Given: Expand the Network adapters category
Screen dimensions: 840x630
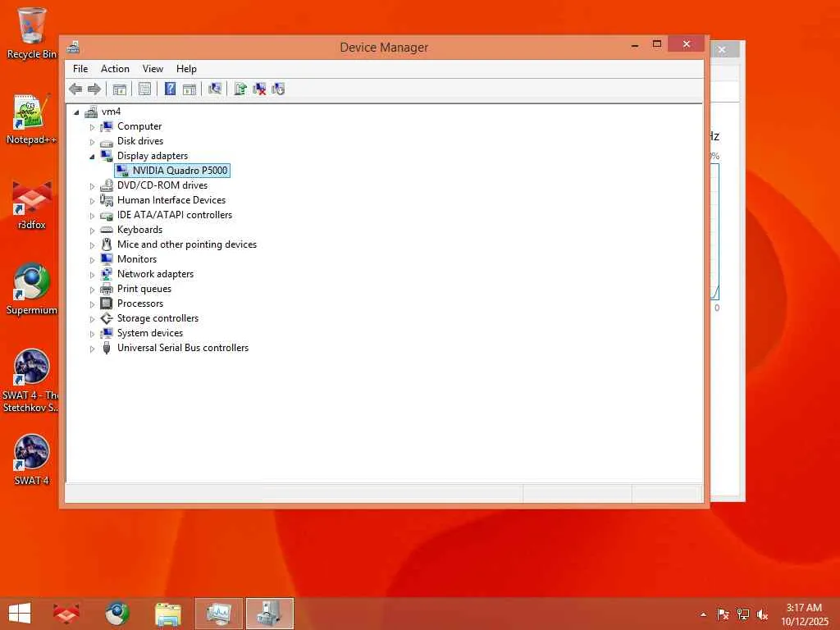Looking at the screenshot, I should (x=92, y=275).
